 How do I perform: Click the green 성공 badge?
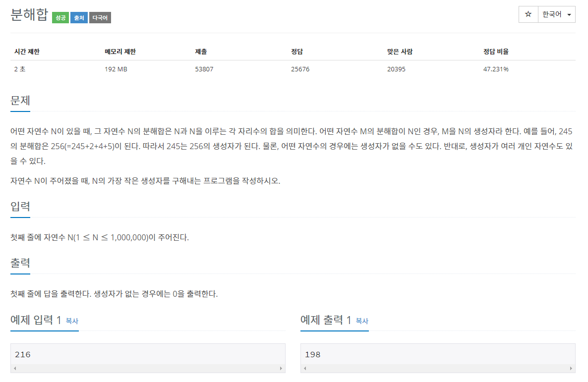[x=60, y=18]
